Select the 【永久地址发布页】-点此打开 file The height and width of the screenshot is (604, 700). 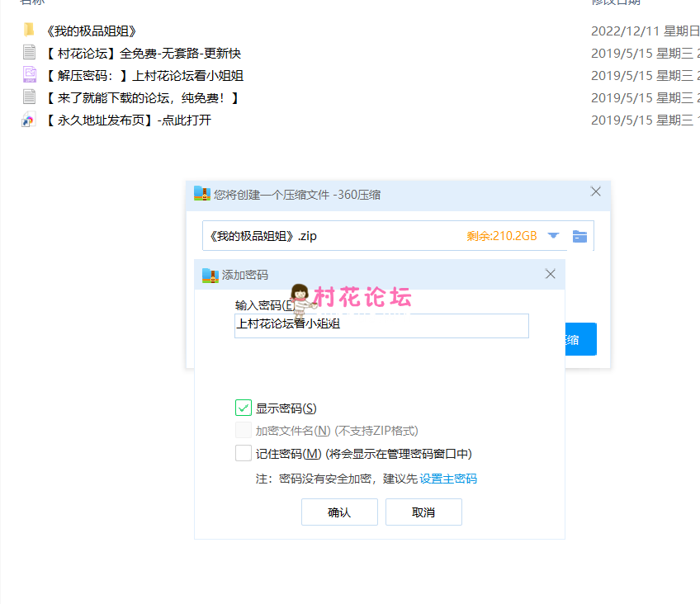[128, 120]
